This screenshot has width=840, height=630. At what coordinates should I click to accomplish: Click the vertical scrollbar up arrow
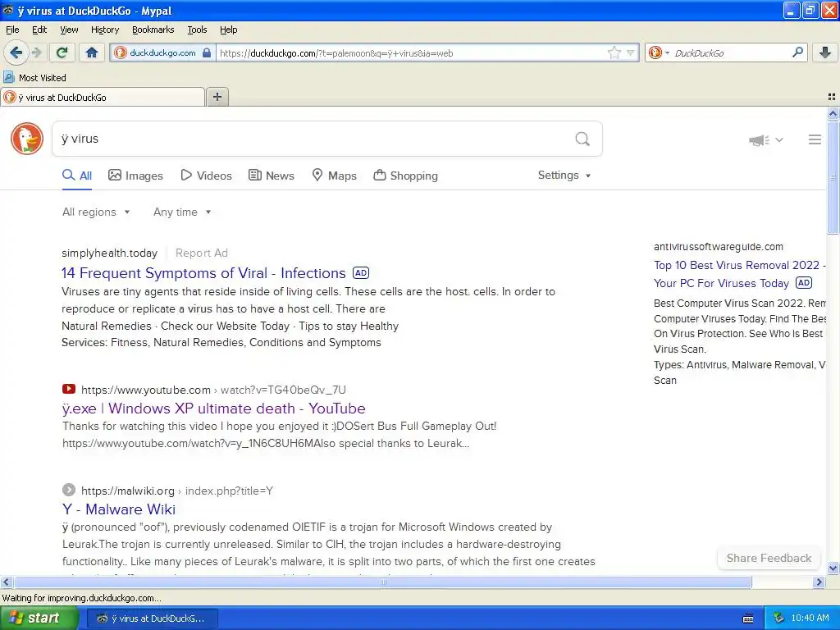tap(833, 113)
